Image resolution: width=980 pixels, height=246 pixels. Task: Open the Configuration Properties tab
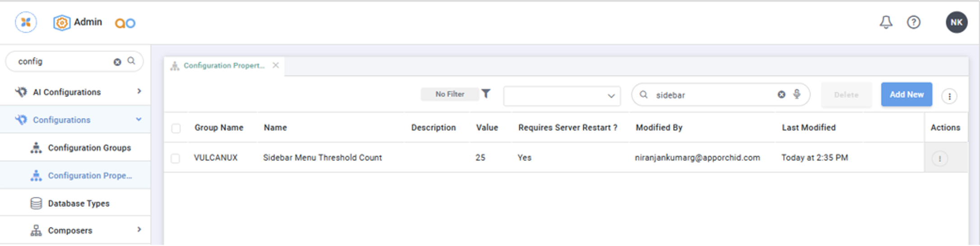(225, 66)
